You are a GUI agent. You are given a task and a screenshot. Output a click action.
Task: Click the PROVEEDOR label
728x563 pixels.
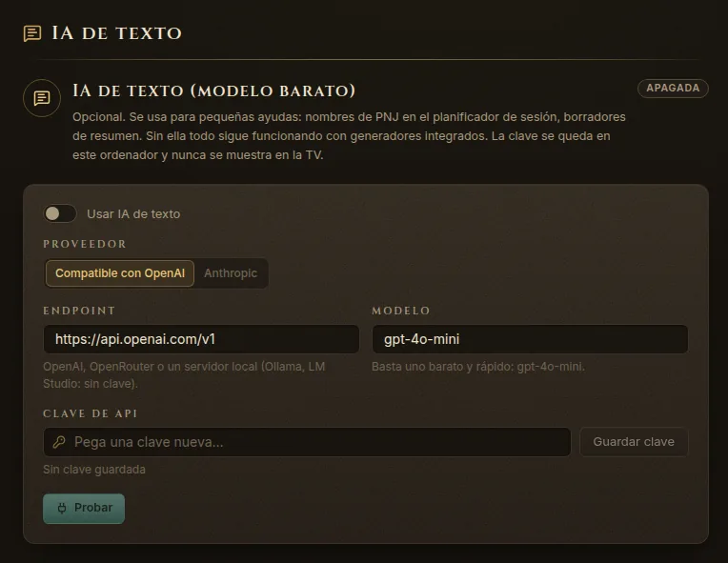85,244
